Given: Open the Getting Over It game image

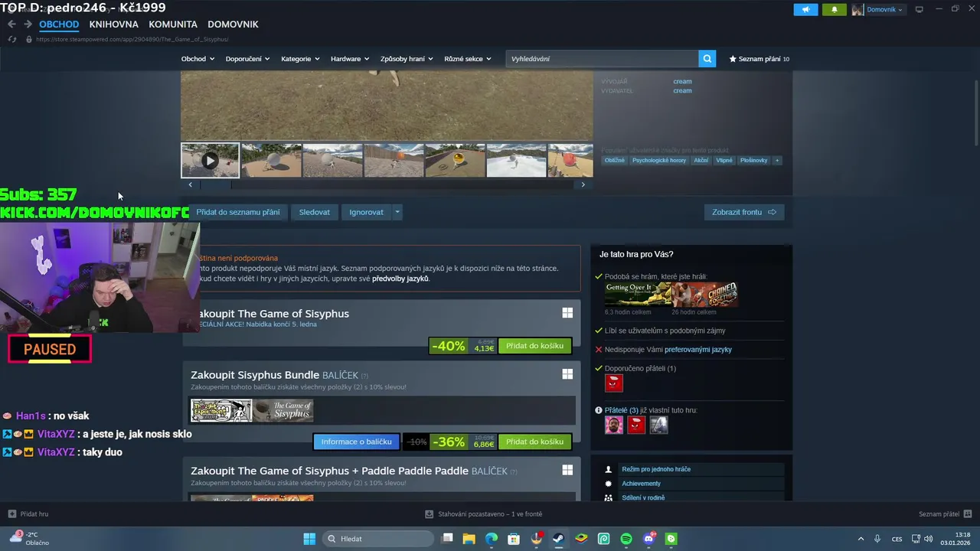Looking at the screenshot, I should (x=638, y=295).
